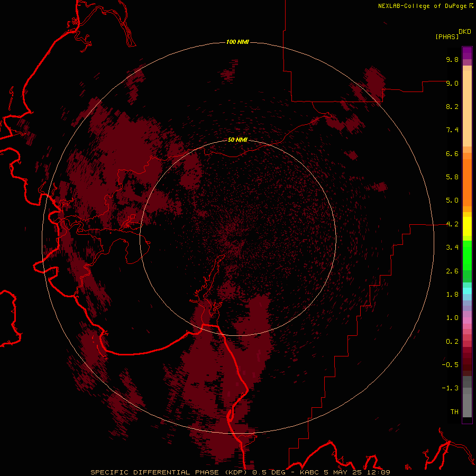
Task: Click the bright green band of the color scale
Action: [x=467, y=255]
